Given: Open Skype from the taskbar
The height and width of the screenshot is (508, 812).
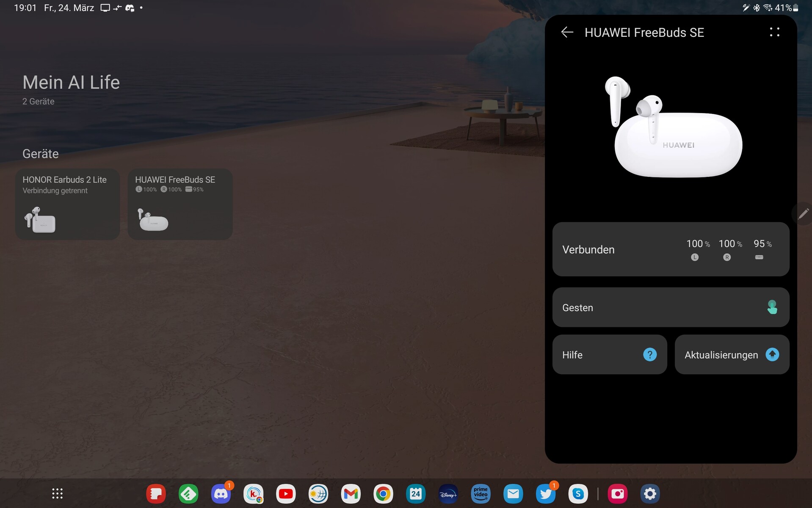Looking at the screenshot, I should click(x=578, y=494).
